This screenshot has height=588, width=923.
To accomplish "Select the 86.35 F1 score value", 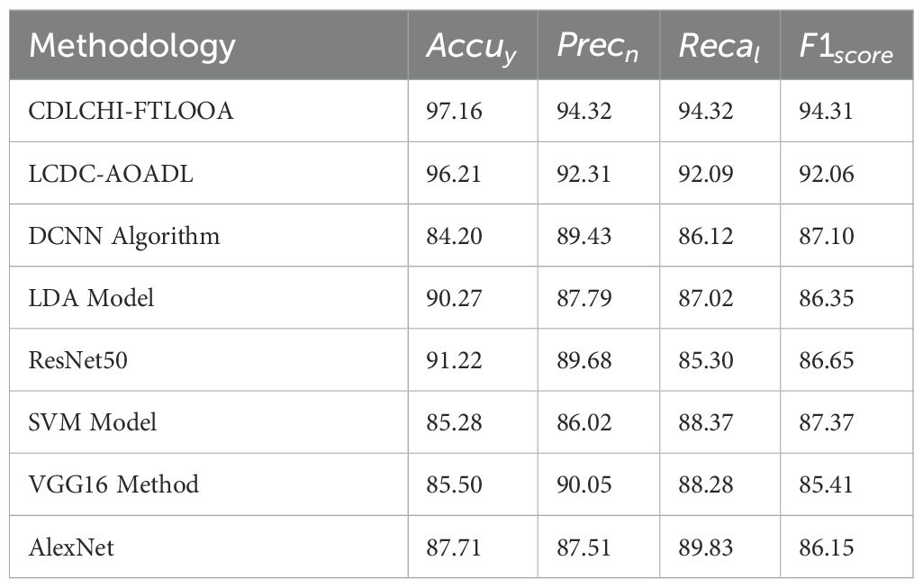I will 826,298.
